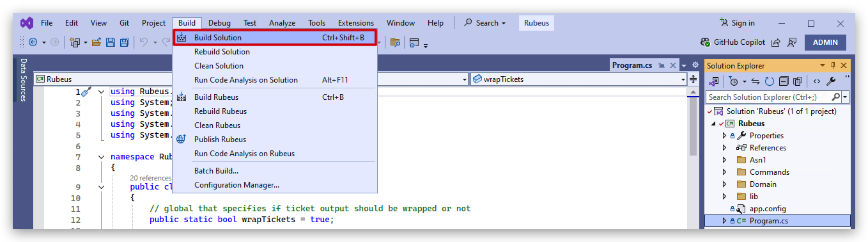This screenshot has width=868, height=242.
Task: Open Solution Explorer window options dropdown
Action: (822, 65)
